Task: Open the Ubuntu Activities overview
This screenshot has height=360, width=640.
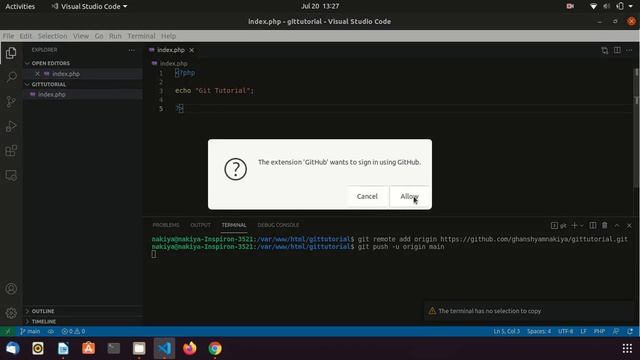Action: point(20,6)
